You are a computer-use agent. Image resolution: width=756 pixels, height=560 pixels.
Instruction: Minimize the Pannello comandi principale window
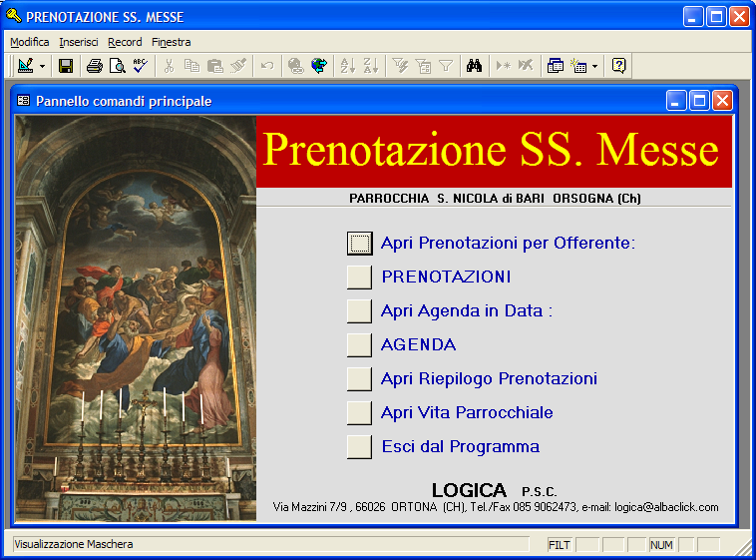(x=676, y=101)
